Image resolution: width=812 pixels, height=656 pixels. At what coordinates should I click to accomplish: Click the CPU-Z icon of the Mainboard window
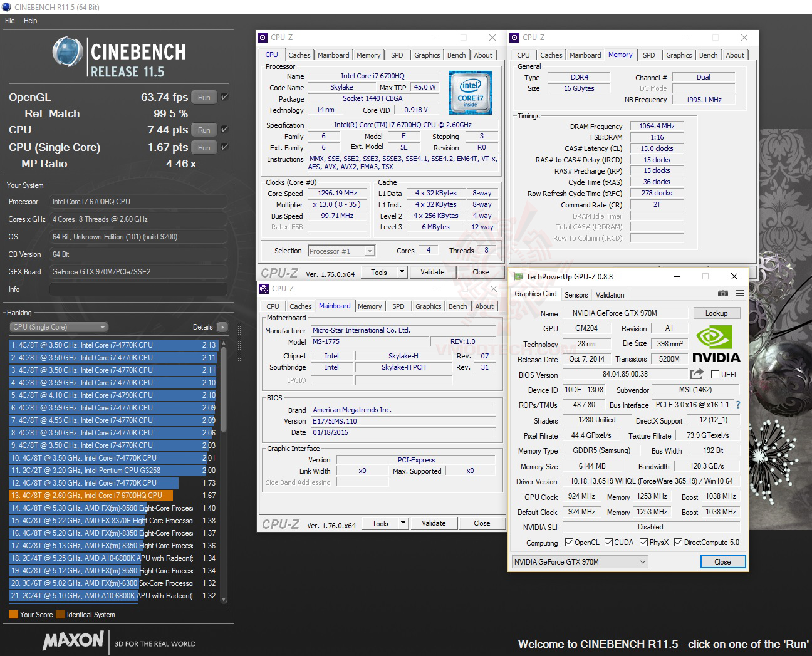[263, 289]
